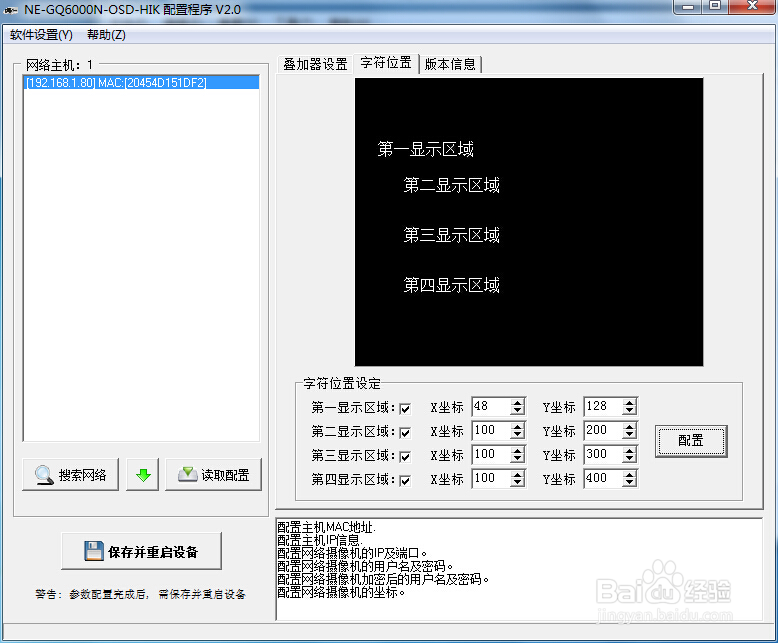Maximize the configuration window
The width and height of the screenshot is (778, 643).
click(x=715, y=6)
